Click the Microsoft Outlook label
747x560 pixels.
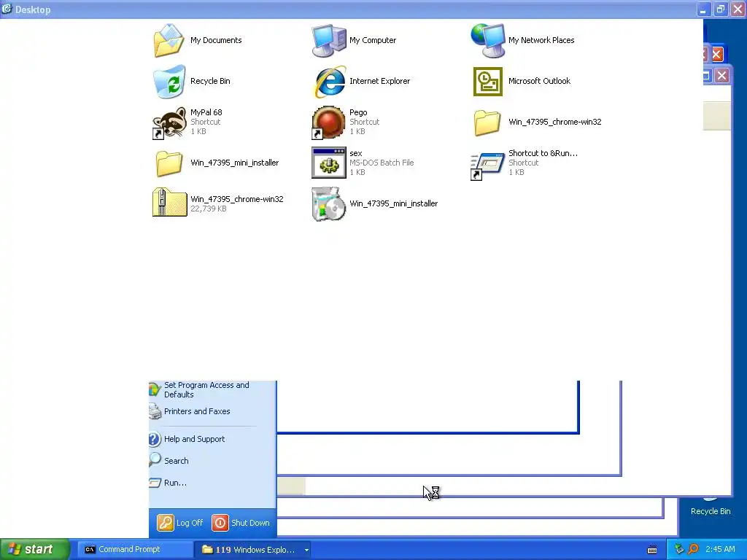[x=539, y=82]
